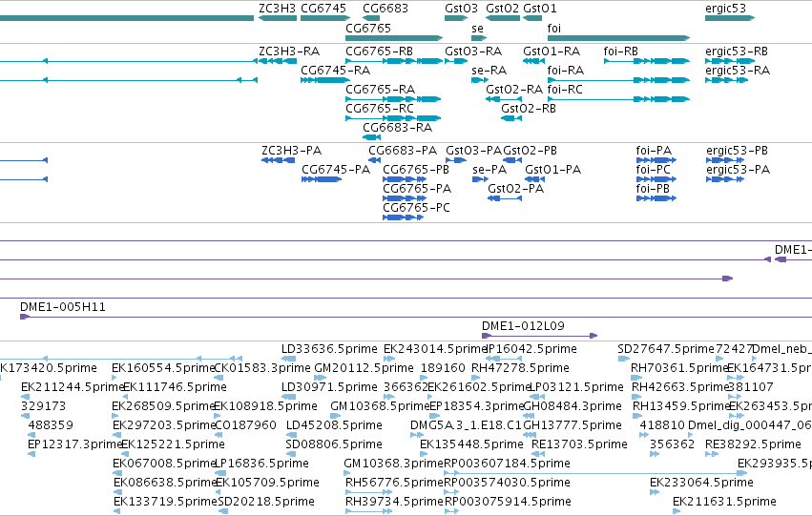812x516 pixels.
Task: Select the GstO2-RA transcript label
Action: (514, 90)
